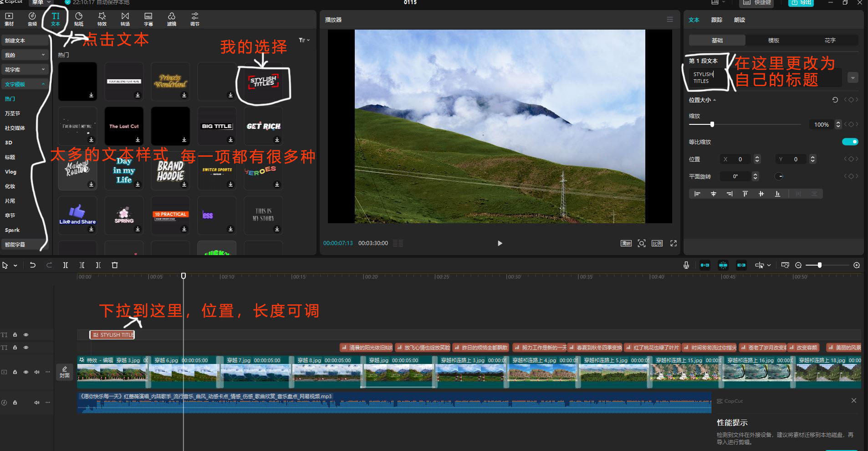This screenshot has width=868, height=451.
Task: Open the dropdown beside the text segment field
Action: tap(853, 78)
